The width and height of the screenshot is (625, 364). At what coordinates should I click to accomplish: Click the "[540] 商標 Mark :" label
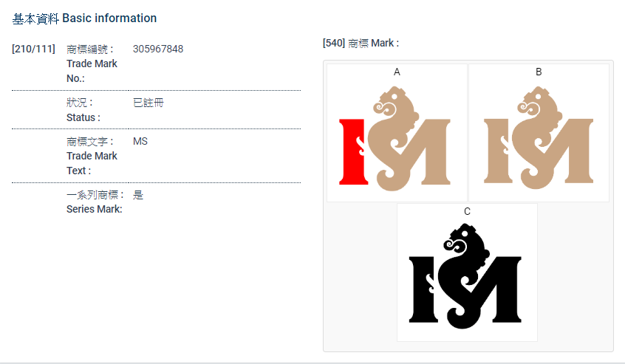(x=361, y=43)
